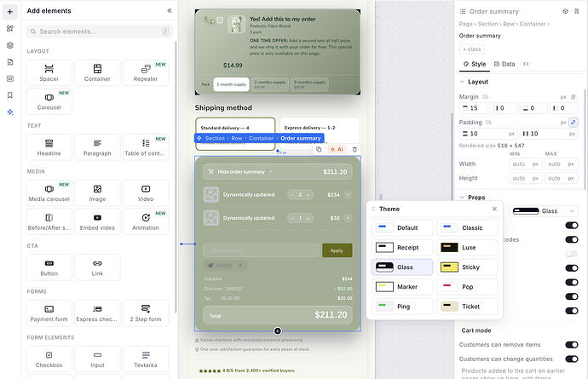Collapse the Props section
Image resolution: width=588 pixels, height=379 pixels.
pos(462,198)
